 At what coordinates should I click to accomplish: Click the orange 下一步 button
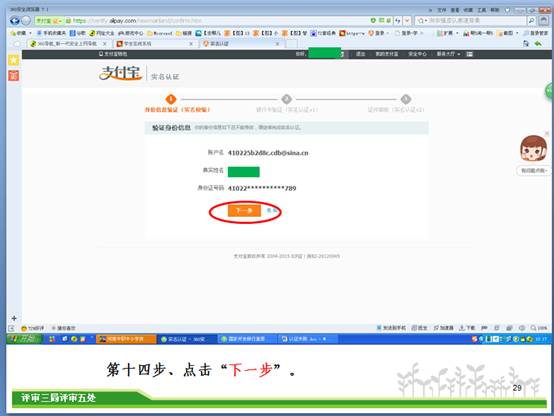[x=244, y=211]
